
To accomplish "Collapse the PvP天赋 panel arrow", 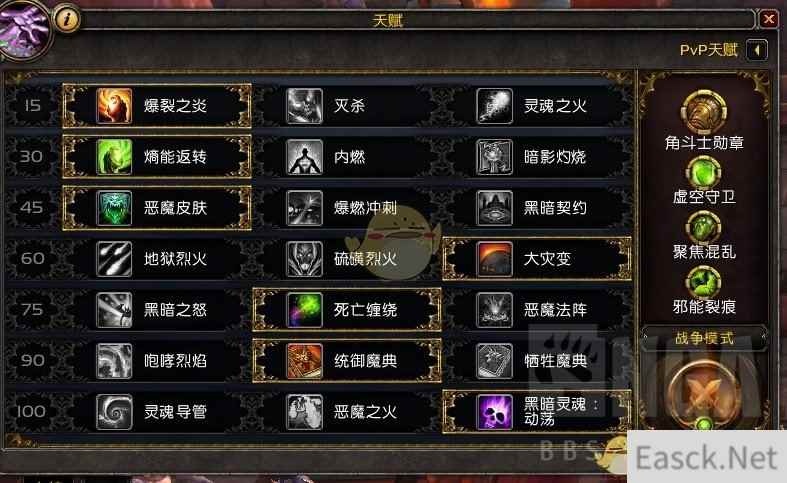I will pyautogui.click(x=757, y=50).
